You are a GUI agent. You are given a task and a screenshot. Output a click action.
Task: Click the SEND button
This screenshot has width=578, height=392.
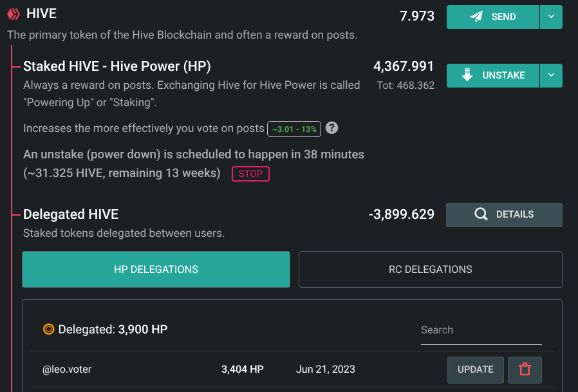coord(493,17)
